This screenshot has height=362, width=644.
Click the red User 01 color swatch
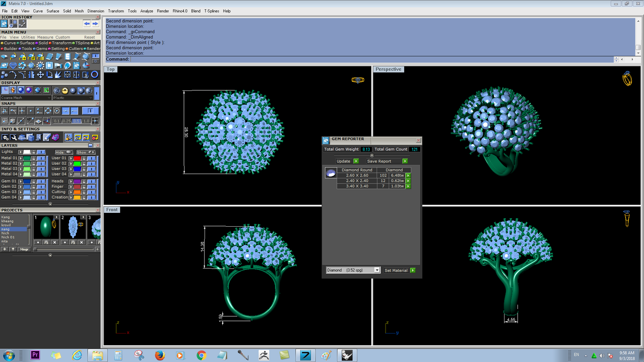pyautogui.click(x=77, y=158)
